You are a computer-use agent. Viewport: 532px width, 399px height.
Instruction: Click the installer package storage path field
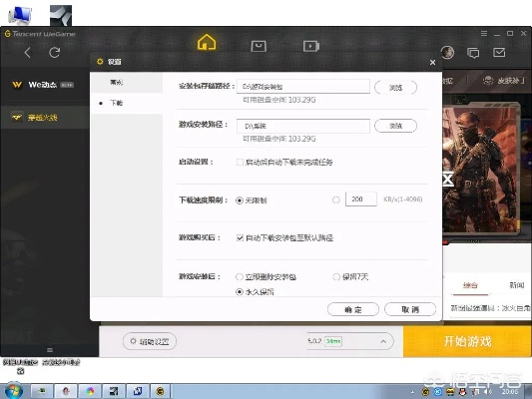pos(303,87)
